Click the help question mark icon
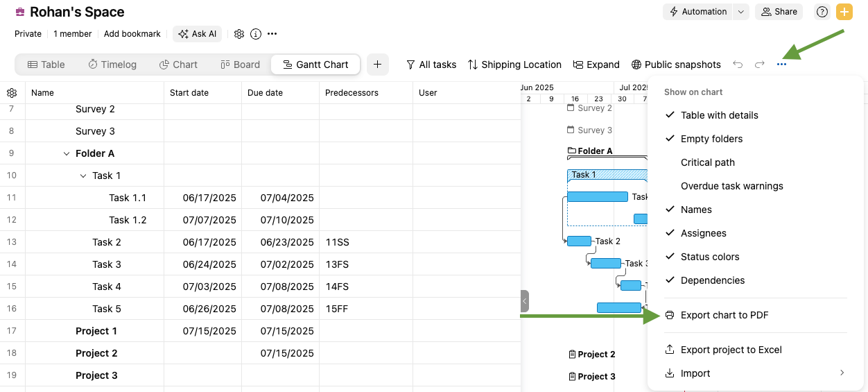Screen dimensions: 868x392 coord(822,12)
